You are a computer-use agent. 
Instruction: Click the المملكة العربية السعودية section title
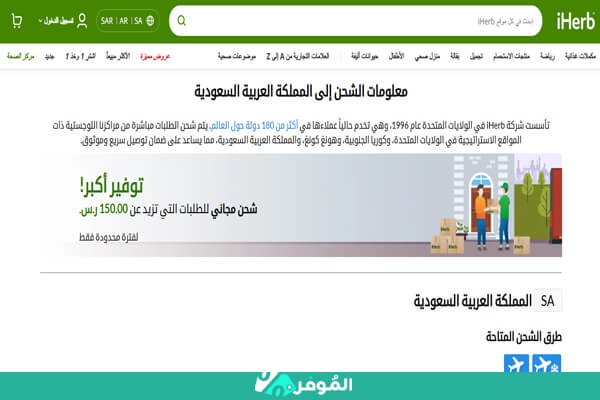click(x=473, y=301)
